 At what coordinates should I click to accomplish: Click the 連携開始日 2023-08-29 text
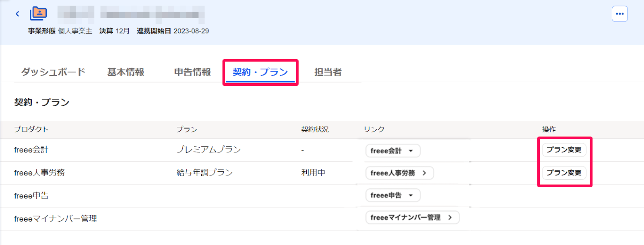pyautogui.click(x=173, y=31)
